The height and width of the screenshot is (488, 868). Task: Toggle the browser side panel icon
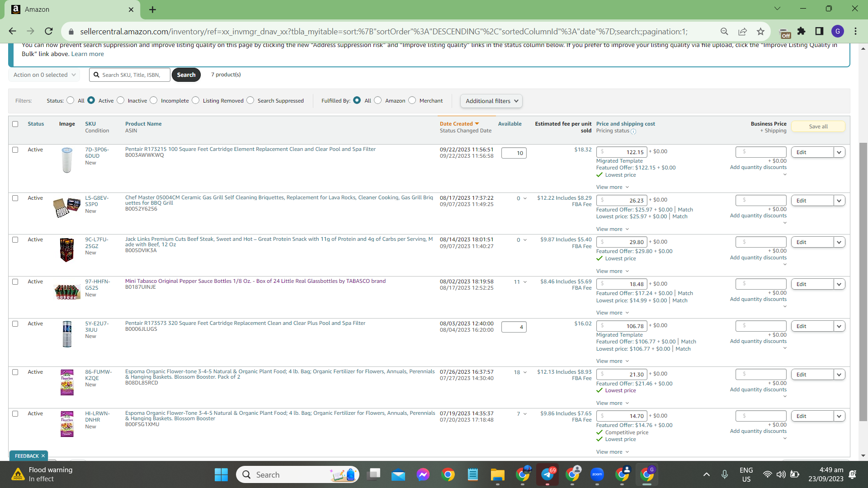(819, 31)
